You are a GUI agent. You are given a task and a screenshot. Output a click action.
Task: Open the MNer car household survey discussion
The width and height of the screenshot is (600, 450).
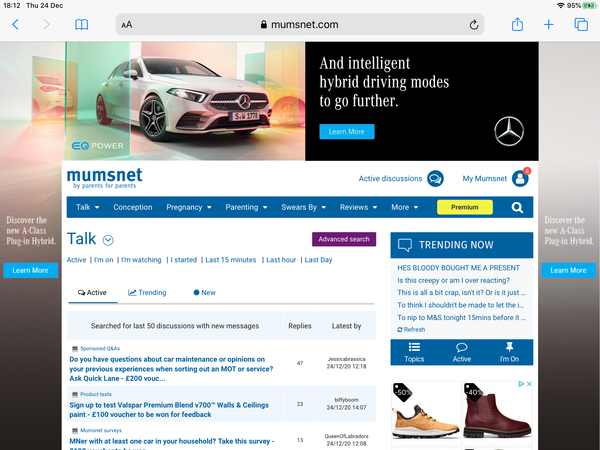(172, 444)
